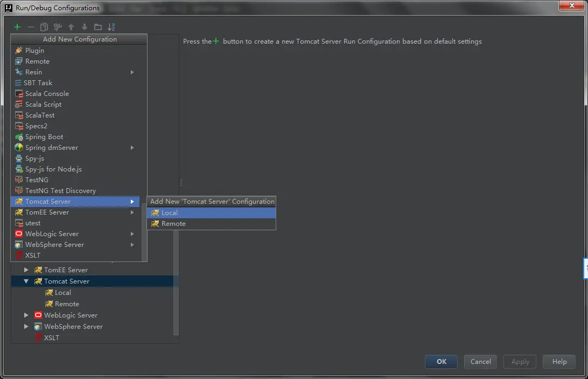The height and width of the screenshot is (379, 588).
Task: Click the splitter handle between panels
Action: [x=181, y=182]
